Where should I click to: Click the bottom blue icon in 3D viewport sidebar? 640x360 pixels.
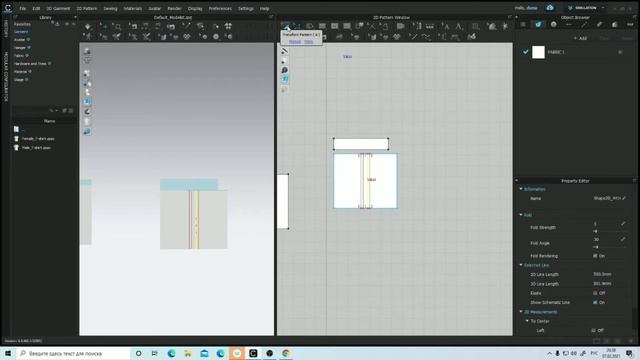click(x=87, y=131)
